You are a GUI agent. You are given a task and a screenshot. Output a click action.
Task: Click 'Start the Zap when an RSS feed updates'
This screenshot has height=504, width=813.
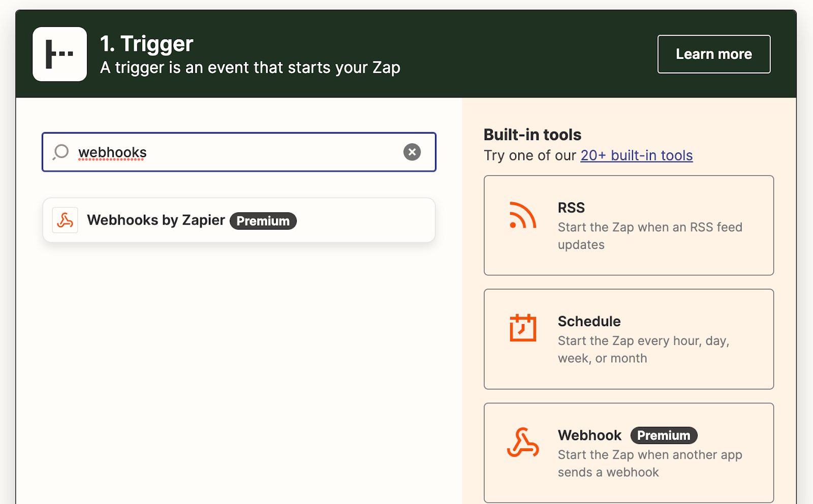tap(650, 236)
